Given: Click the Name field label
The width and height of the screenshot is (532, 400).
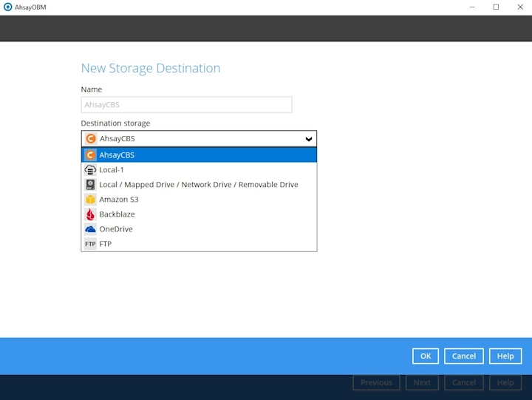Looking at the screenshot, I should tap(92, 89).
